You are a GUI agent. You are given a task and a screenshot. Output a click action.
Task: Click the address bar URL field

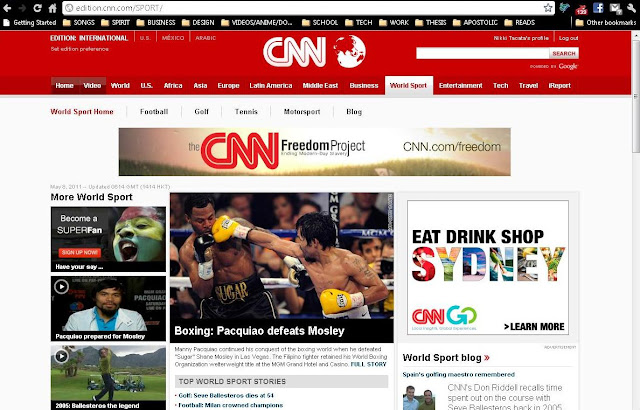click(308, 8)
